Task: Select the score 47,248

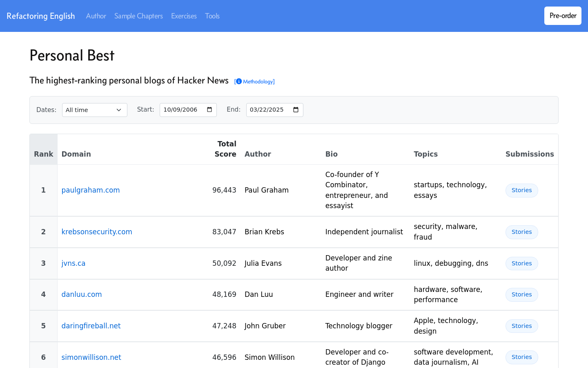Action: pos(224,326)
